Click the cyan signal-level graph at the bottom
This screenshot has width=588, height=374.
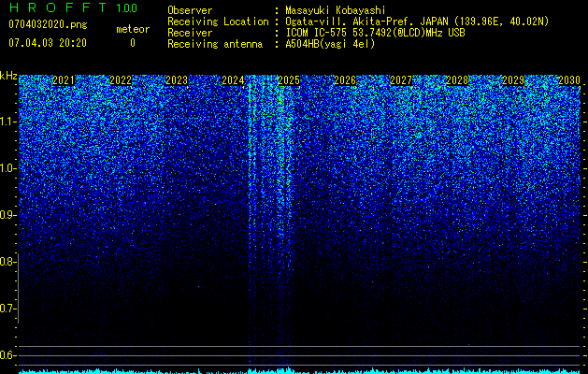[x=300, y=370]
